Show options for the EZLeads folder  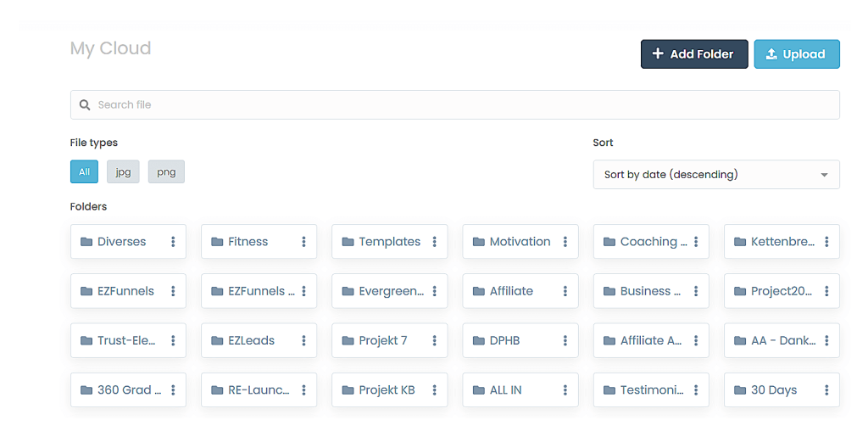(x=303, y=340)
